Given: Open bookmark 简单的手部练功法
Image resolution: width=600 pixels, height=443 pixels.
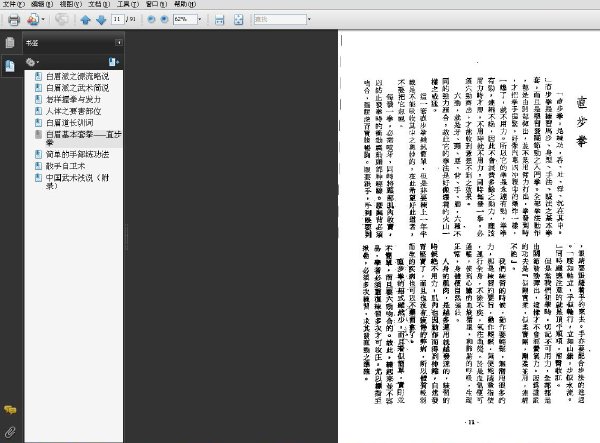Looking at the screenshot, I should (77, 154).
